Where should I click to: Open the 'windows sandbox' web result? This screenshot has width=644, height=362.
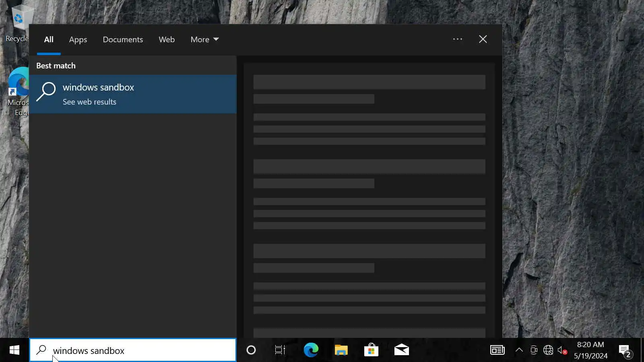pos(133,94)
